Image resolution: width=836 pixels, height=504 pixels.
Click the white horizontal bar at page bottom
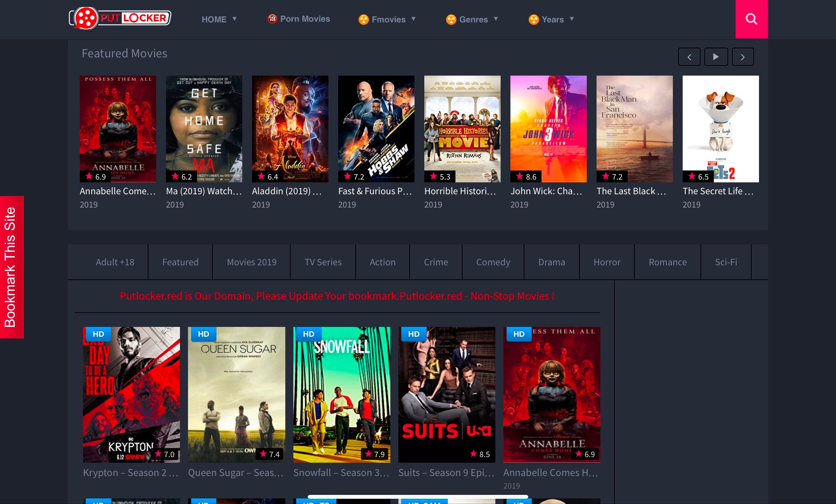(x=418, y=497)
